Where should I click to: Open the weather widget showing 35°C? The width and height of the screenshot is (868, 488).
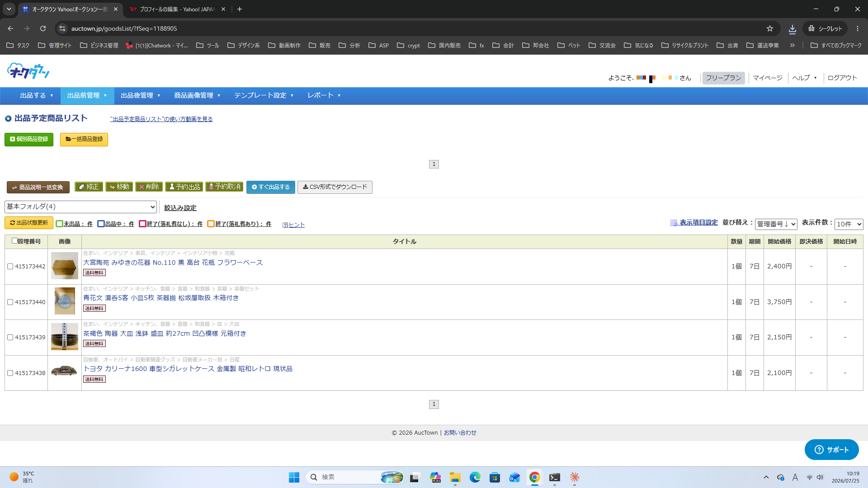pyautogui.click(x=22, y=477)
